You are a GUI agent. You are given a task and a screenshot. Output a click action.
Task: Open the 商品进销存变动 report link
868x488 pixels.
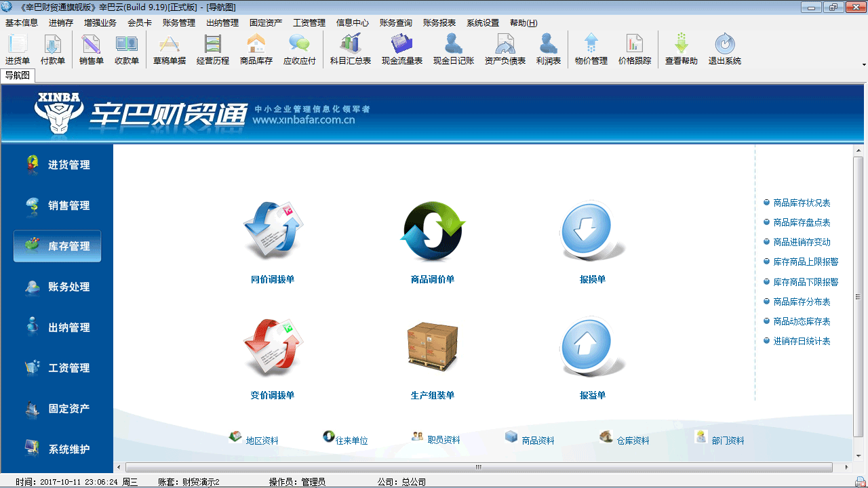click(x=802, y=242)
